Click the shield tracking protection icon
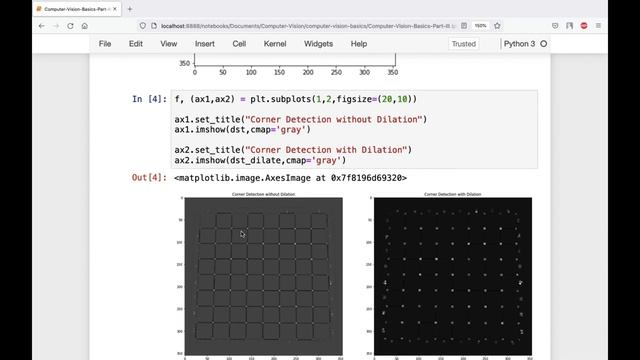This screenshot has height=360, width=640. click(x=142, y=26)
